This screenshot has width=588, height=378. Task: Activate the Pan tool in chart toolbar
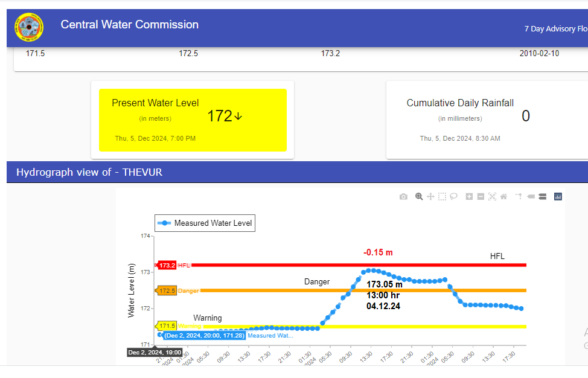tap(430, 197)
